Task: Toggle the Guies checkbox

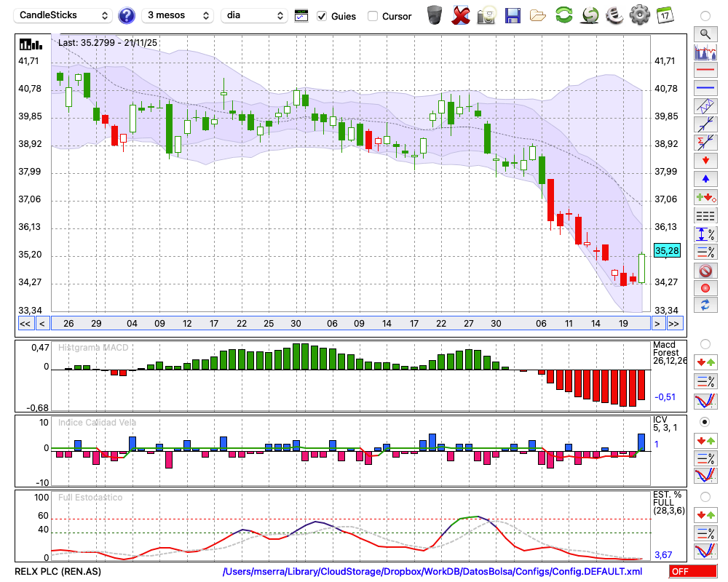Action: (x=321, y=16)
